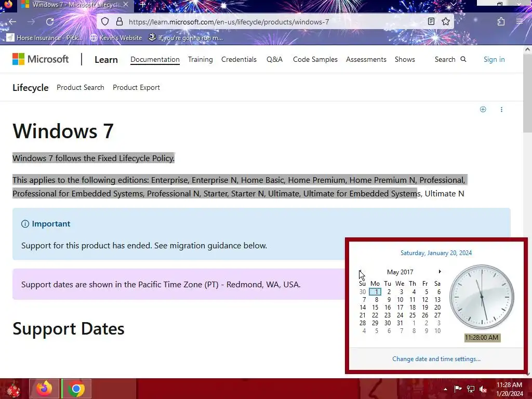
Task: Toggle reader view icon in address bar
Action: click(x=431, y=22)
